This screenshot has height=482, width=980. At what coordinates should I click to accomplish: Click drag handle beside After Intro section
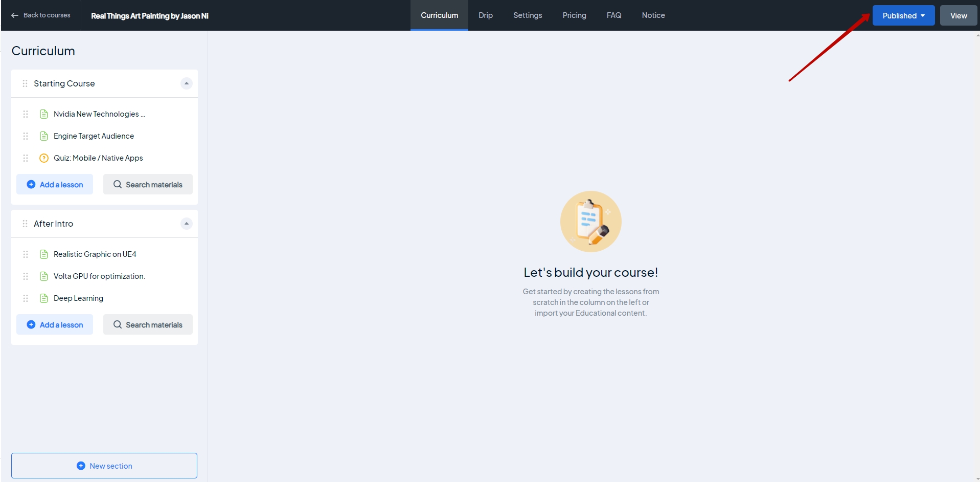click(25, 224)
